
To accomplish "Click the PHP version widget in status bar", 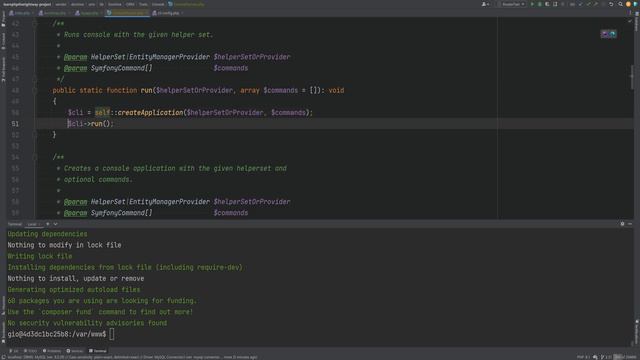I will click(583, 357).
